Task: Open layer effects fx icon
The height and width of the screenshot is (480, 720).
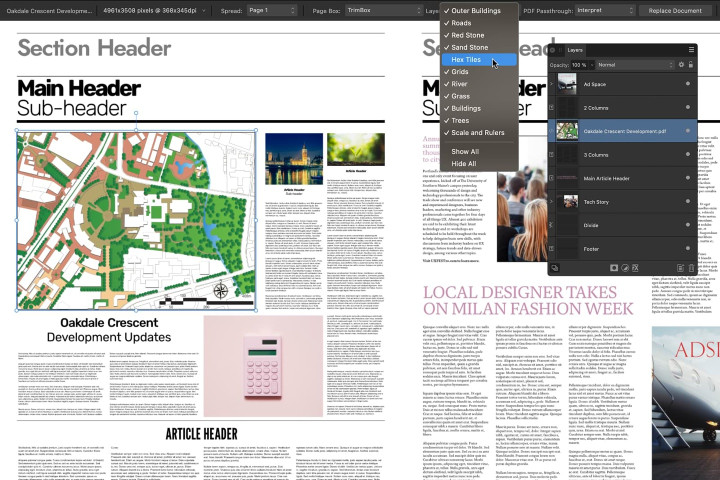Action: (x=636, y=268)
